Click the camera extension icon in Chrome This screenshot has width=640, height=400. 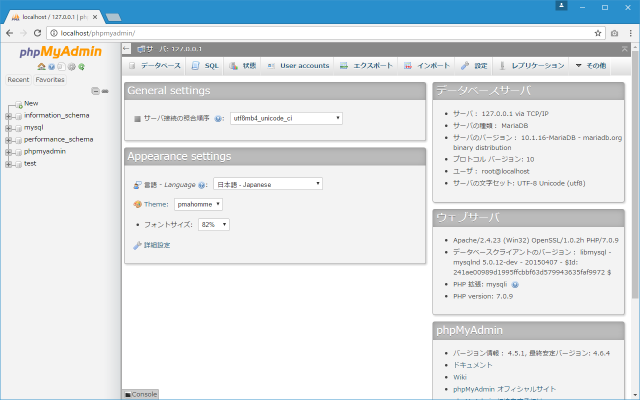614,33
